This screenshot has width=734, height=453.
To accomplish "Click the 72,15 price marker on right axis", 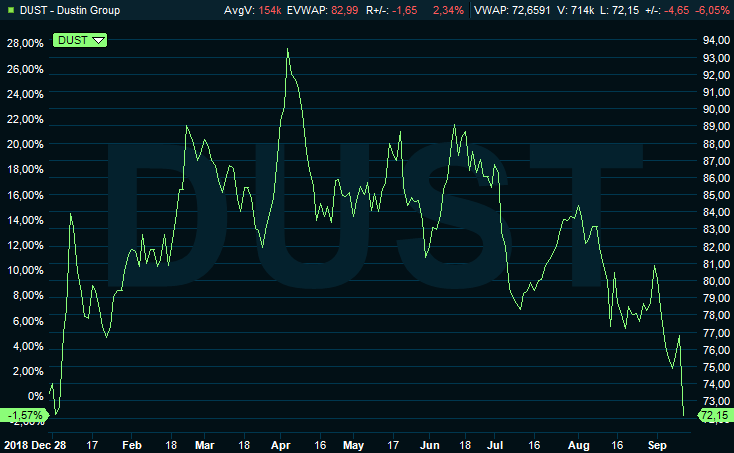I will (715, 415).
